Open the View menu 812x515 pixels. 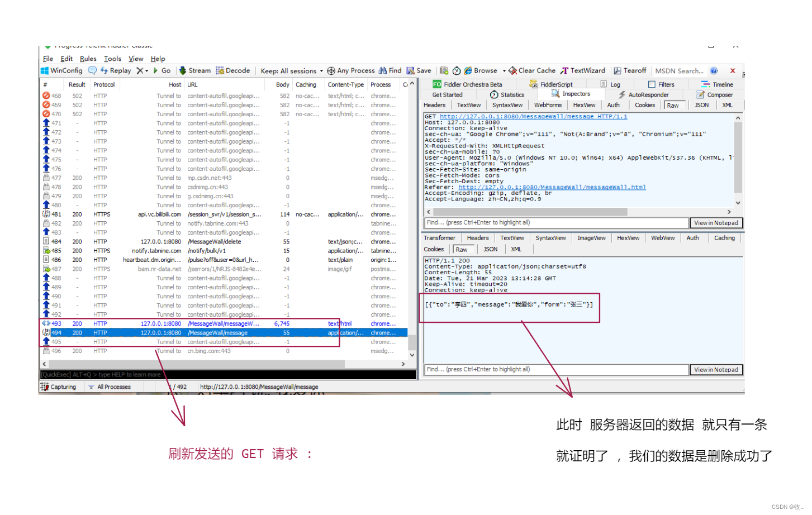pyautogui.click(x=136, y=59)
